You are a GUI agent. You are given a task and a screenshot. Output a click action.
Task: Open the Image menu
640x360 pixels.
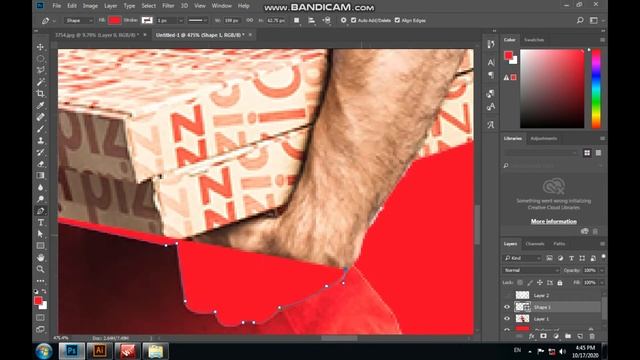coord(90,6)
